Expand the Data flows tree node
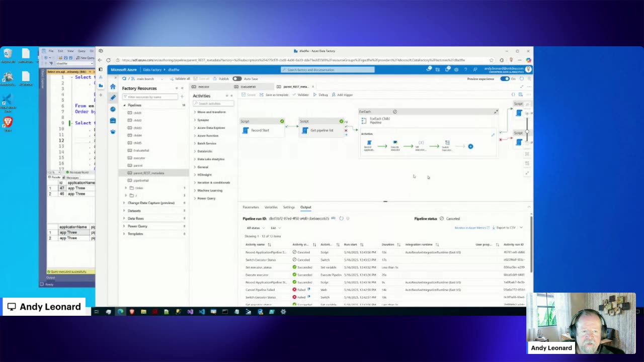 (x=124, y=218)
